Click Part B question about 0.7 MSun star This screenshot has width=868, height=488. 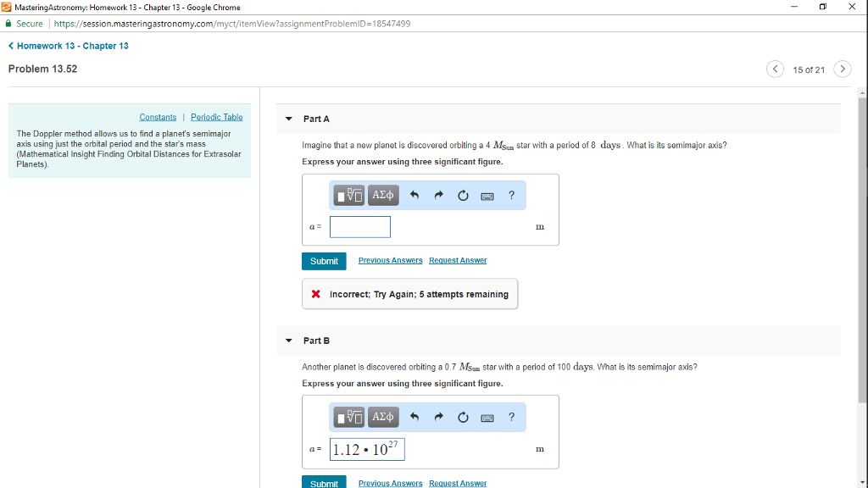click(x=499, y=367)
